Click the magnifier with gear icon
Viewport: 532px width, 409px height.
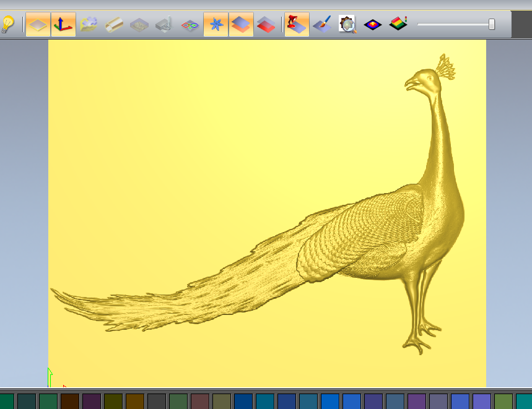tap(347, 25)
